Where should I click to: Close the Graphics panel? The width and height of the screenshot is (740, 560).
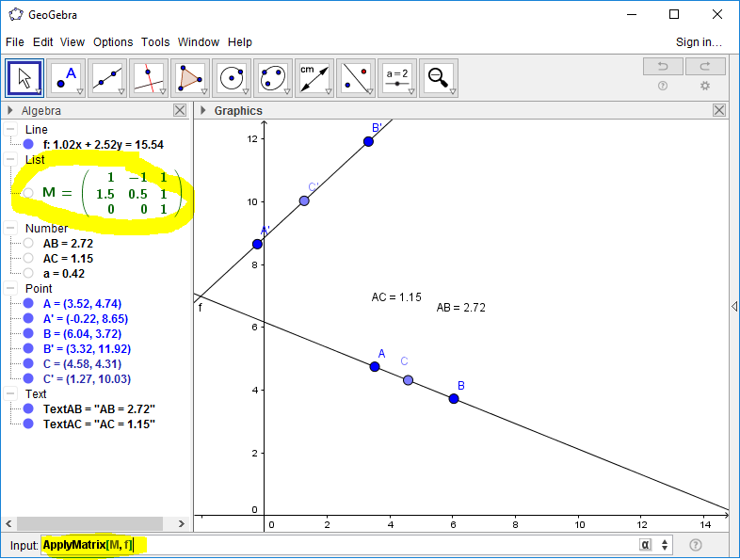[719, 110]
